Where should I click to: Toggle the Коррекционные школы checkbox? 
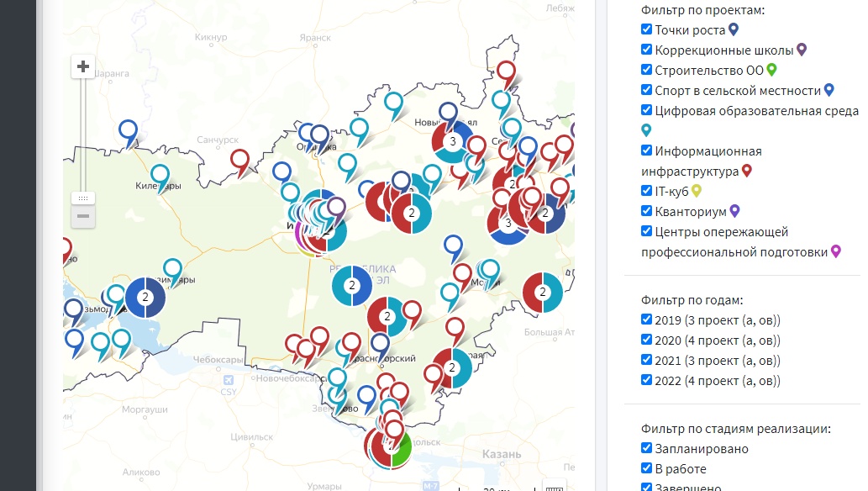tap(646, 50)
